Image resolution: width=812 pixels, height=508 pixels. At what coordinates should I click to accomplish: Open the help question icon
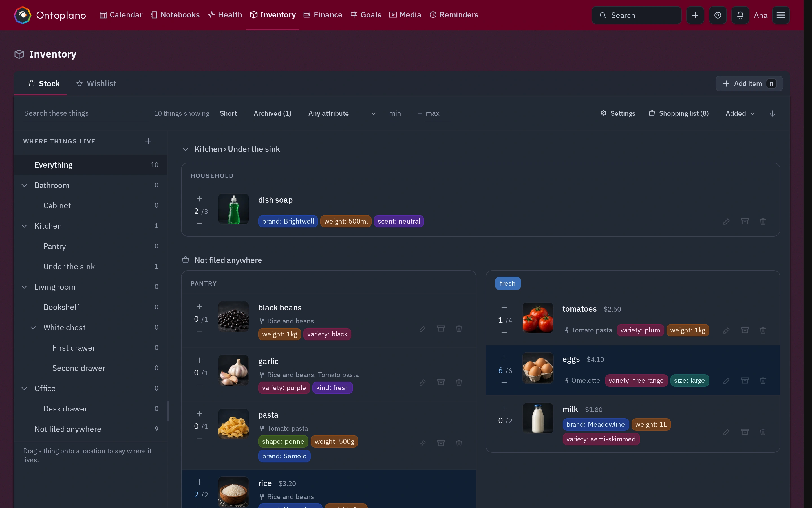[717, 15]
